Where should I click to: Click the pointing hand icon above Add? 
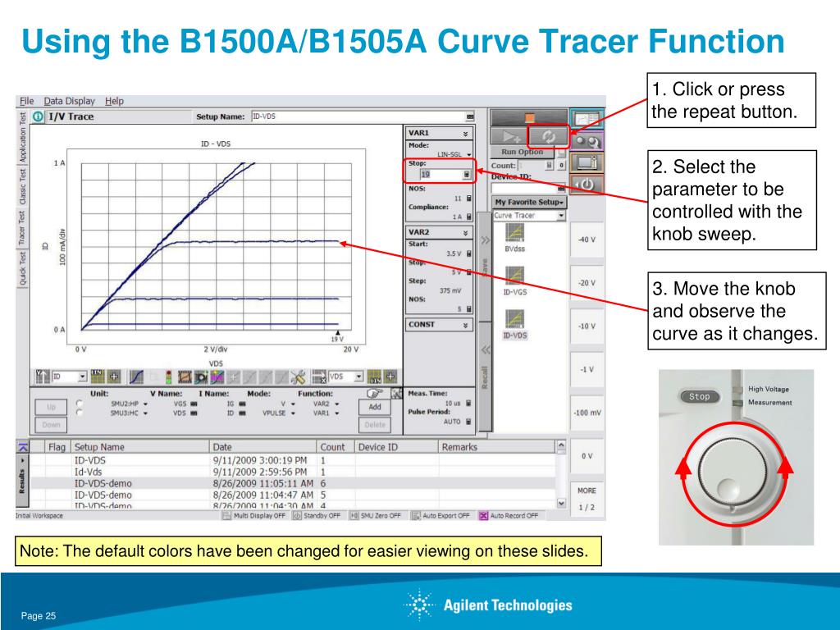[x=373, y=394]
